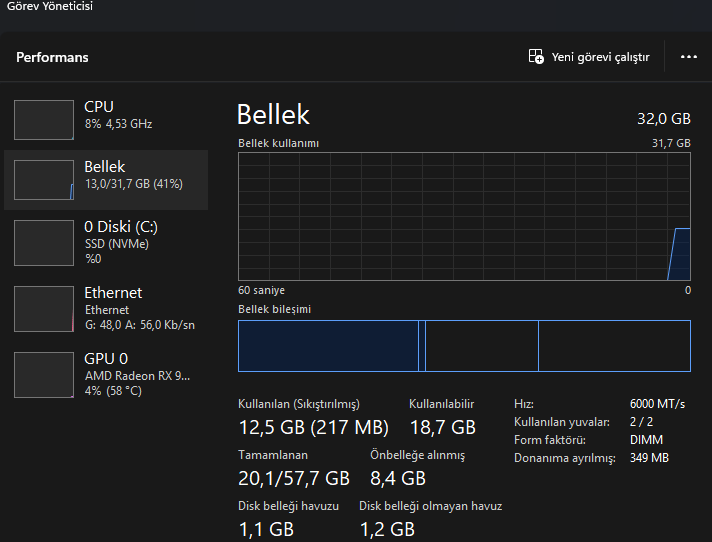Click the free segment of memory composition bar
Viewport: 712px width, 542px height.
pyautogui.click(x=614, y=346)
